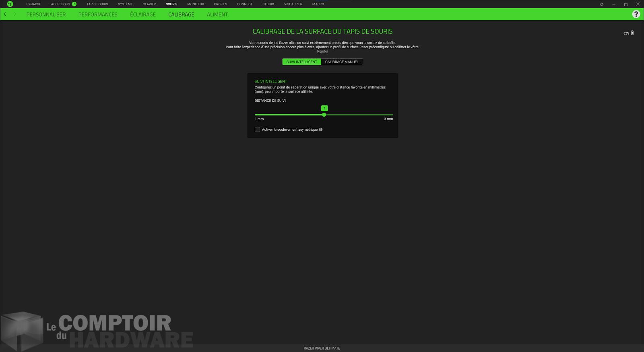The width and height of the screenshot is (644, 352).
Task: Open the Synapse tab
Action: click(34, 4)
